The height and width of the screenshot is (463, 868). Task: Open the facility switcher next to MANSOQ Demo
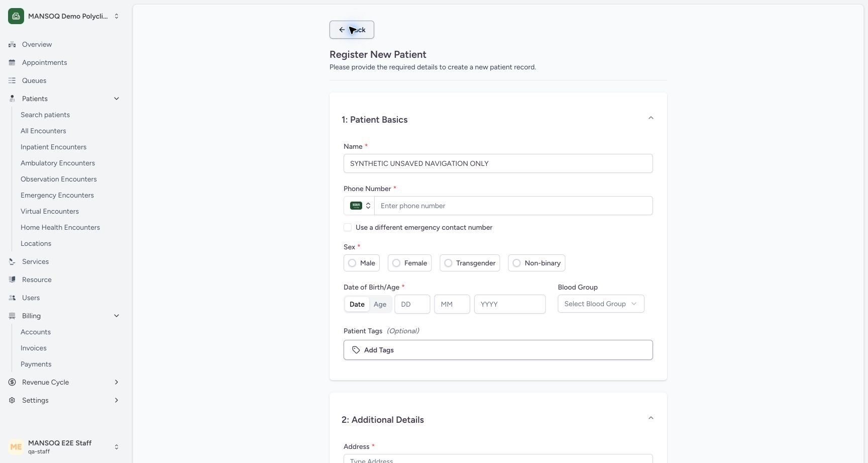click(117, 16)
